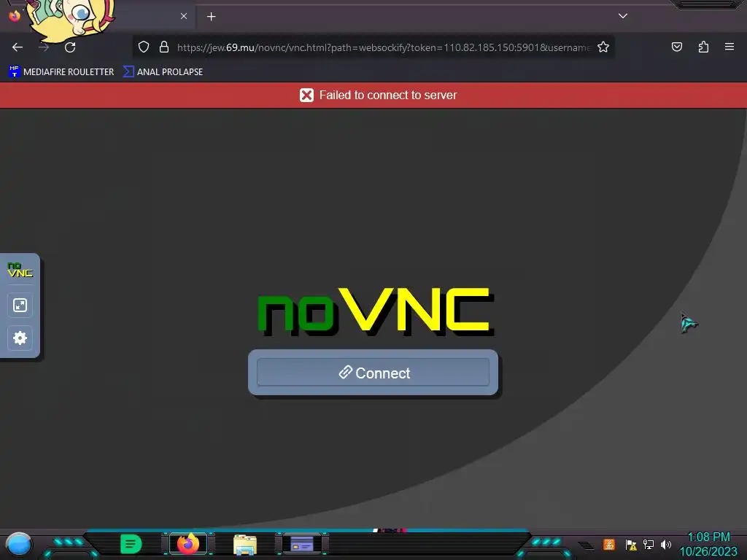
Task: Go back using Firefox back arrow
Action: pos(18,47)
